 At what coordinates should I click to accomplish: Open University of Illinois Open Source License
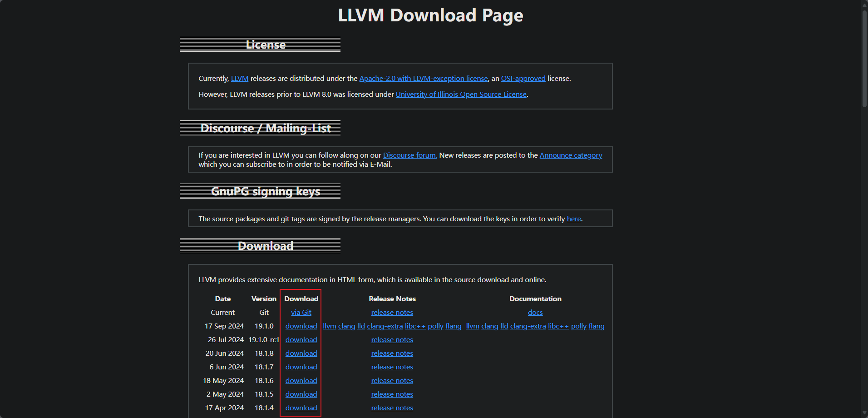461,95
